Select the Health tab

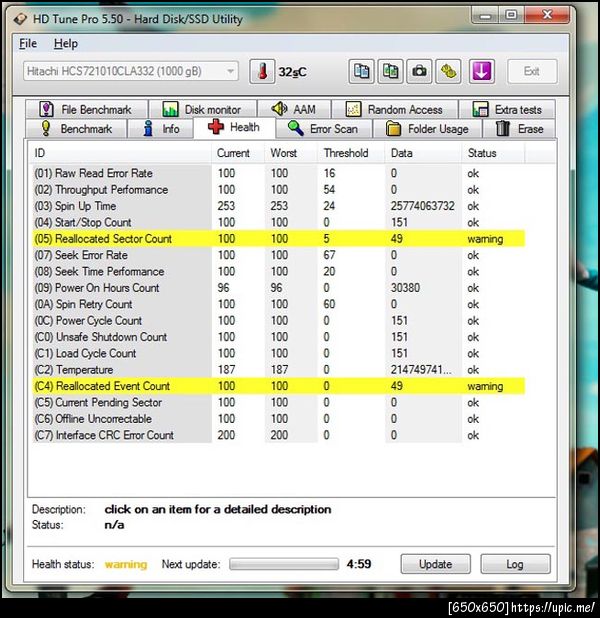coord(234,128)
